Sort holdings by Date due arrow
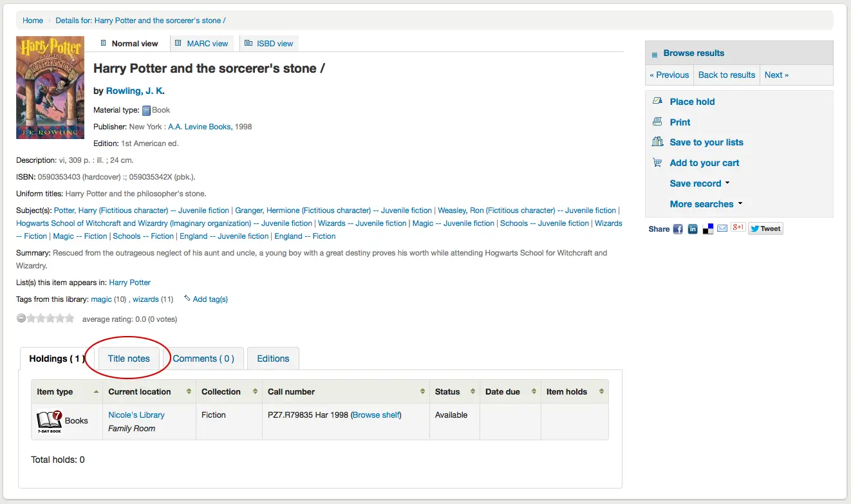This screenshot has width=851, height=504. click(x=534, y=391)
